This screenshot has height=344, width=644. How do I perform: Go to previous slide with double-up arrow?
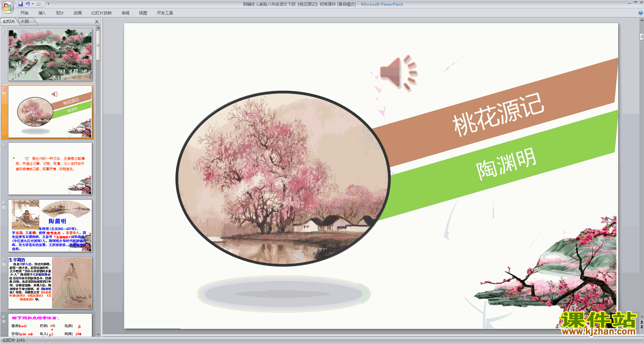point(642,322)
